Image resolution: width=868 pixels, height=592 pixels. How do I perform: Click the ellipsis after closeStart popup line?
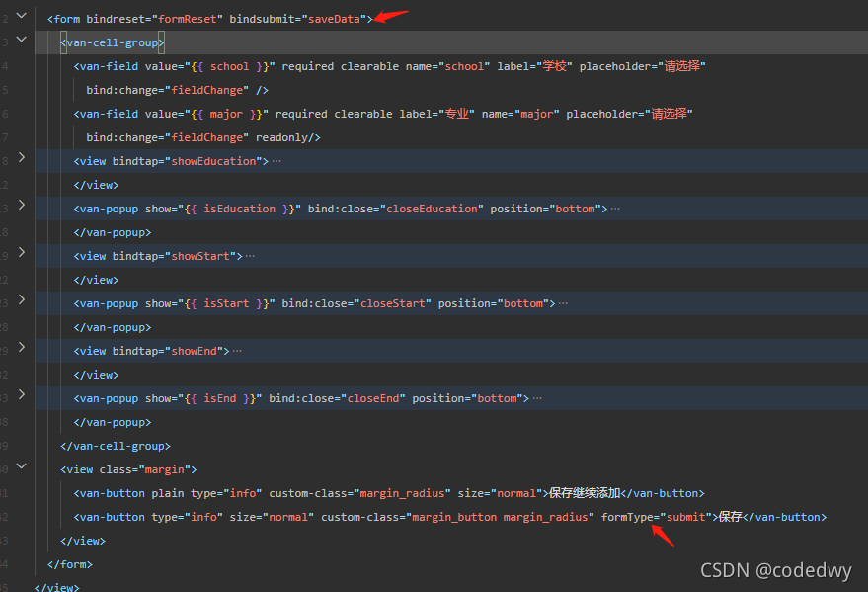pyautogui.click(x=563, y=303)
